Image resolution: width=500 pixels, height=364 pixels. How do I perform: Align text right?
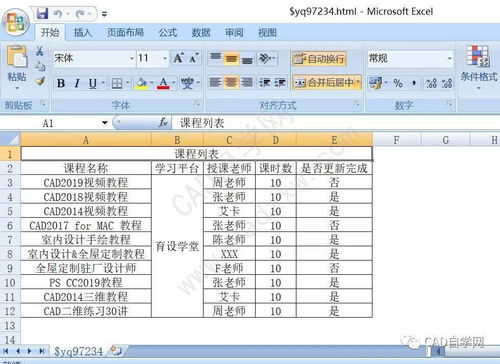[x=247, y=82]
